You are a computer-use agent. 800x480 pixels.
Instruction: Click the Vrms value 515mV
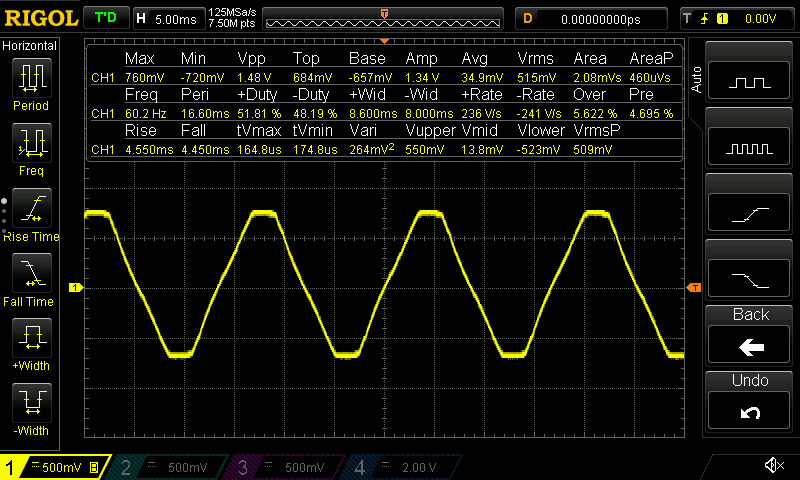537,78
